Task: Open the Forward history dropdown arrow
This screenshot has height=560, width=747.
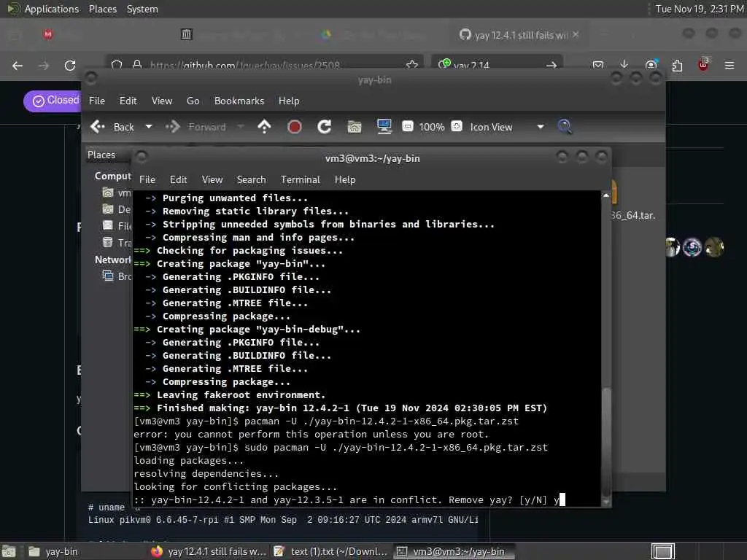Action: click(x=241, y=127)
